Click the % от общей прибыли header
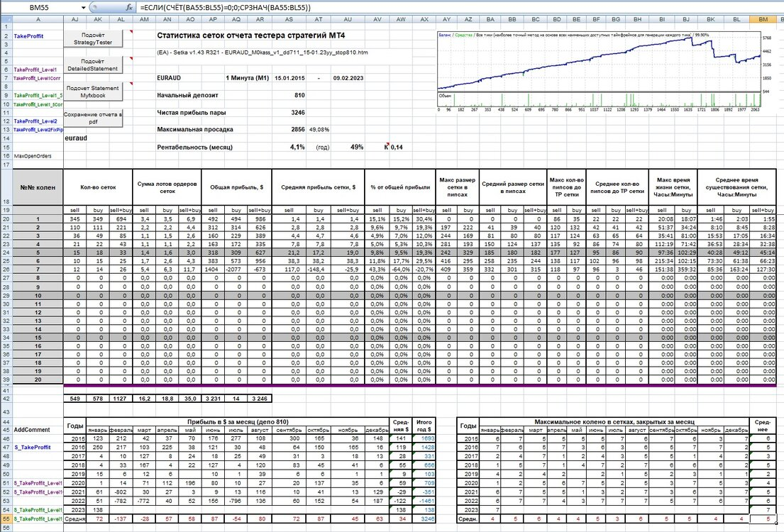 click(x=400, y=187)
